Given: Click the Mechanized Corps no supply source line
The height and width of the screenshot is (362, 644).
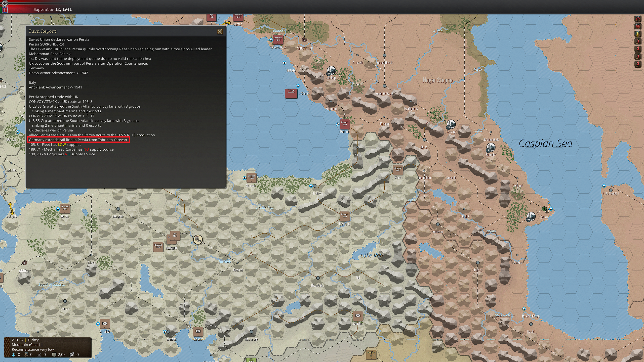Looking at the screenshot, I should point(71,149).
